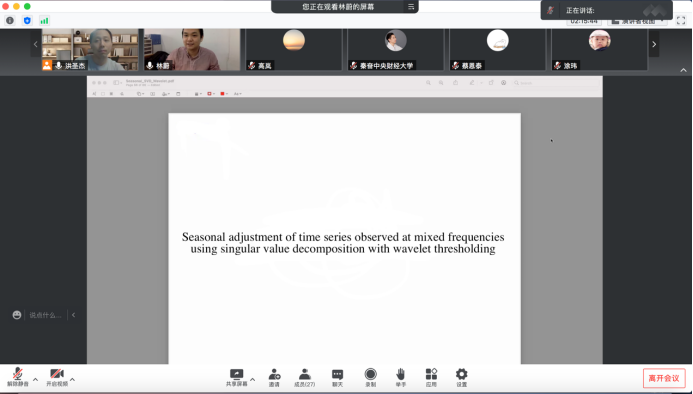Expand audio options arrow beside microphone
Viewport: 693px width, 394px height.
pyautogui.click(x=35, y=379)
